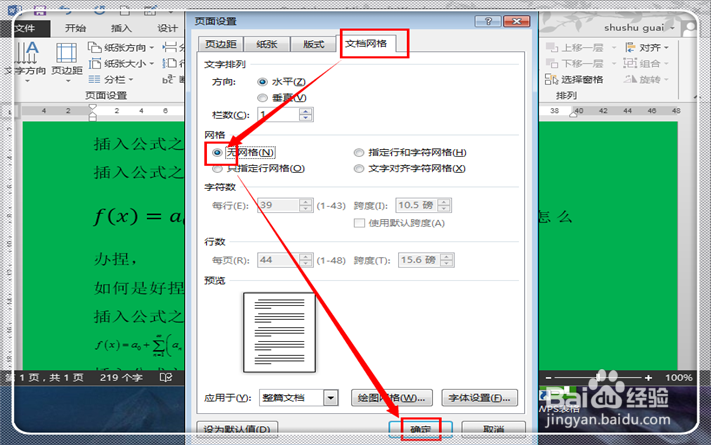This screenshot has height=445, width=711.
Task: Click the zoom in plus button
Action: tap(648, 378)
